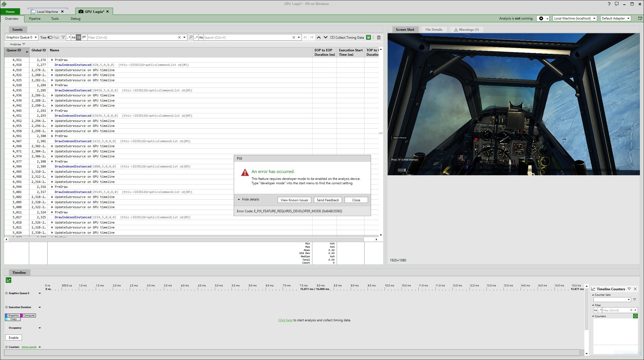
Task: Toggle regex option for event filter
Action: 68,37
